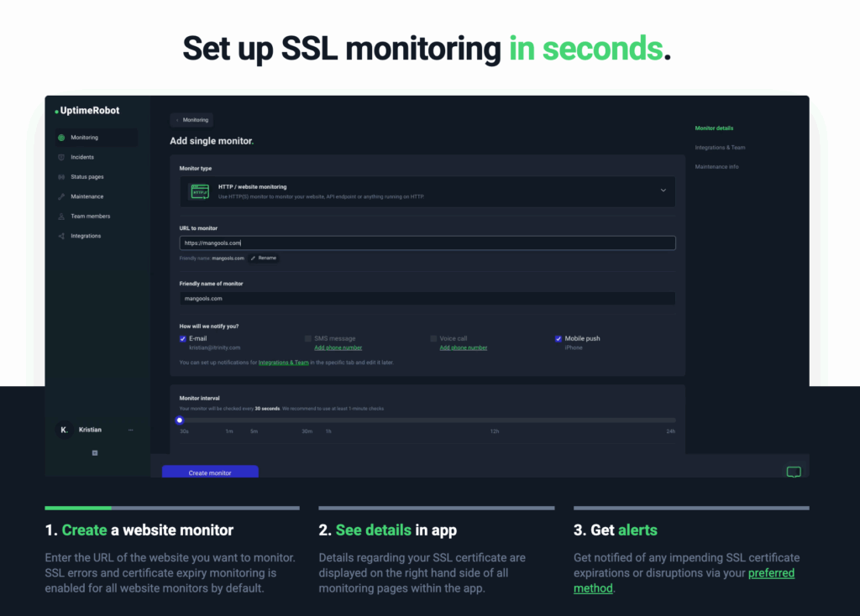Viewport: 860px width, 616px height.
Task: Click the small square icon below Kristian
Action: pos(95,452)
